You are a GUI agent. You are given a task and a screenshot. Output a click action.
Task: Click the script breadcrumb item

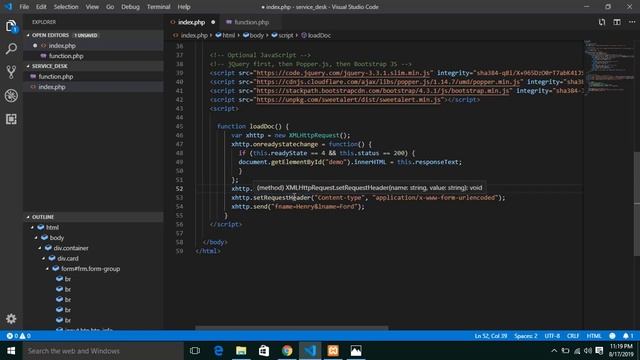coord(282,35)
